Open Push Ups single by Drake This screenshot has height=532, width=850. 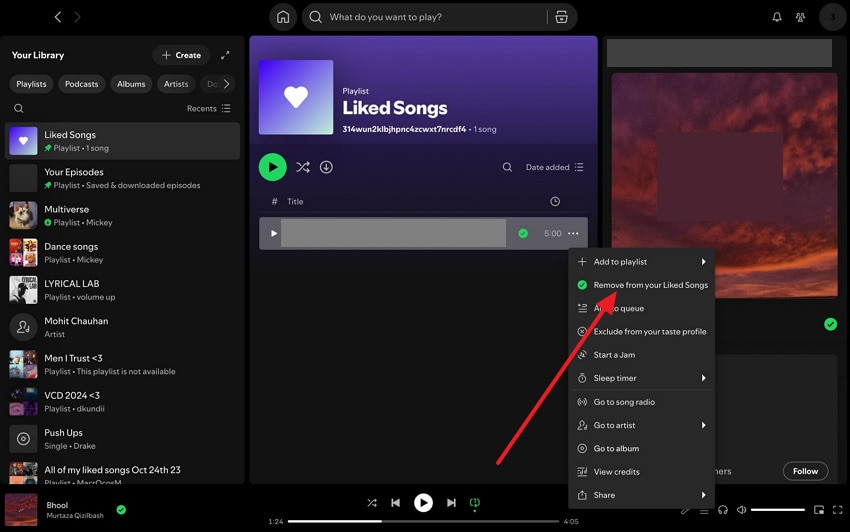pos(123,439)
